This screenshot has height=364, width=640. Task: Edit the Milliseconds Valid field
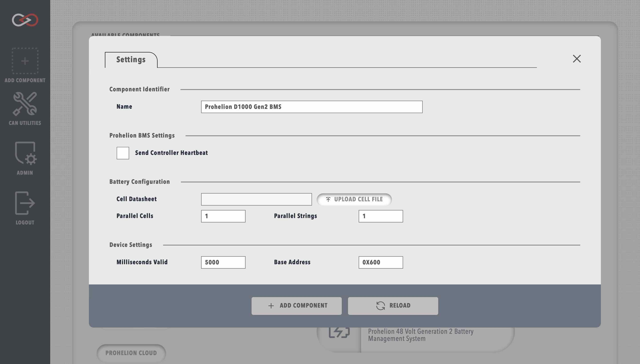coord(223,262)
